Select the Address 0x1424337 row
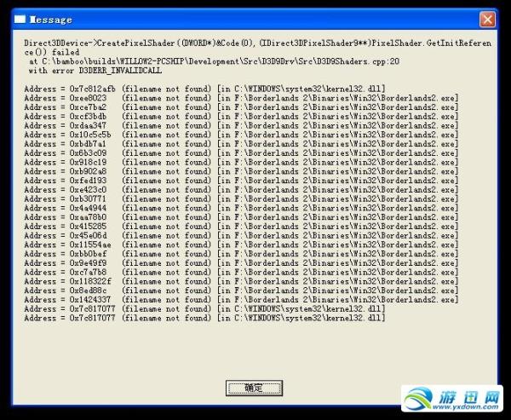Screen dimensions: 511x420 coord(241,299)
